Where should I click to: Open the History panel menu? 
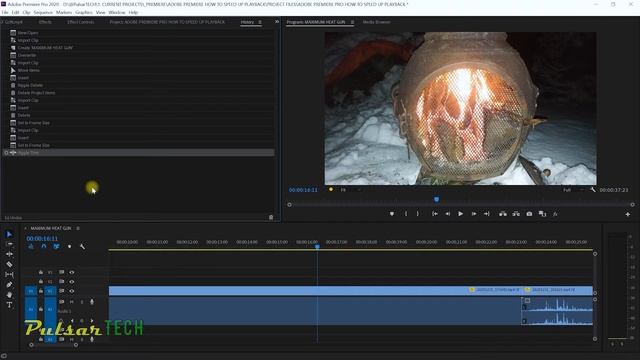tap(260, 22)
